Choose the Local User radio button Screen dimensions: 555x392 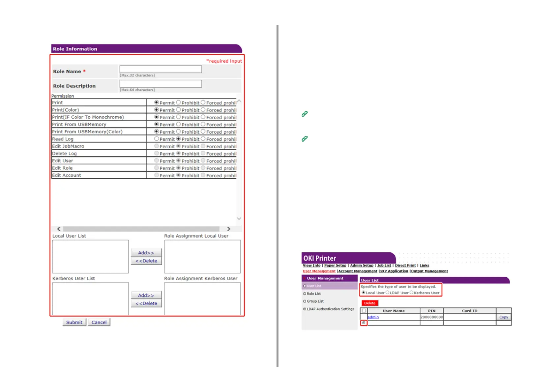364,293
